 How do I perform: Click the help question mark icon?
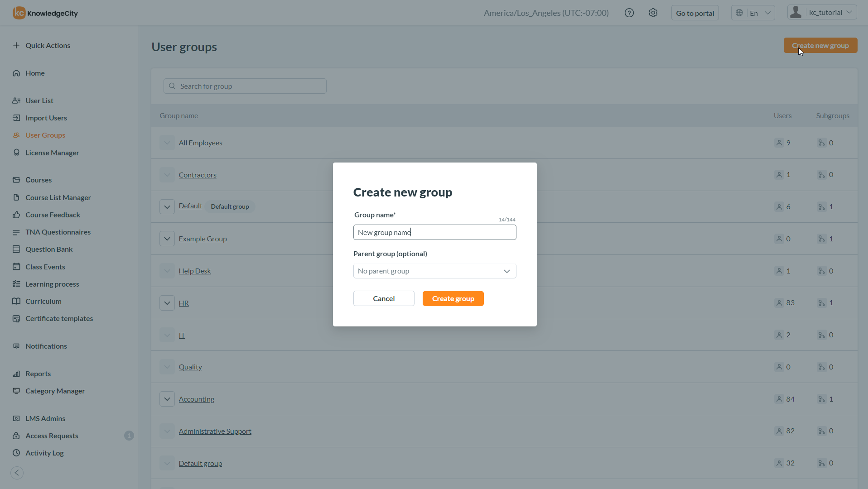[629, 13]
